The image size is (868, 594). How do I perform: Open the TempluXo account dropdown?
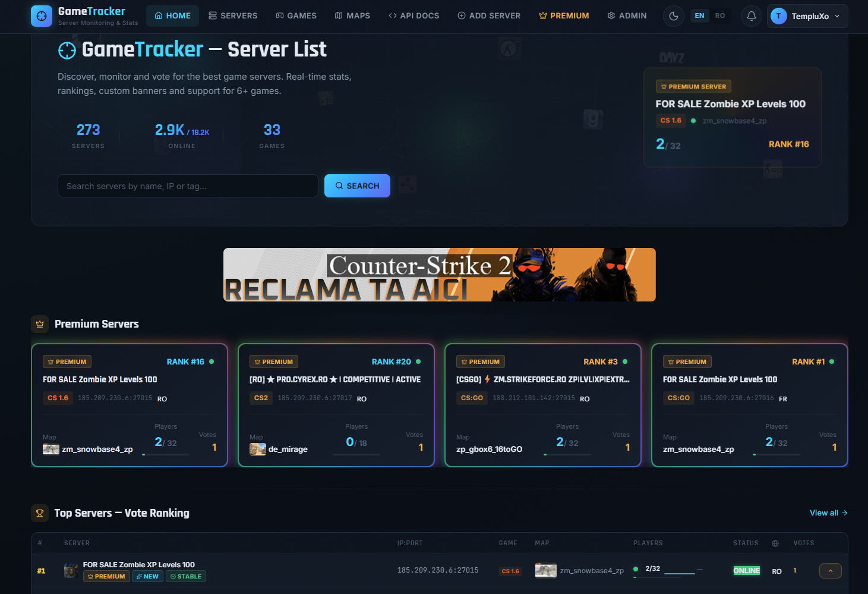coord(807,16)
